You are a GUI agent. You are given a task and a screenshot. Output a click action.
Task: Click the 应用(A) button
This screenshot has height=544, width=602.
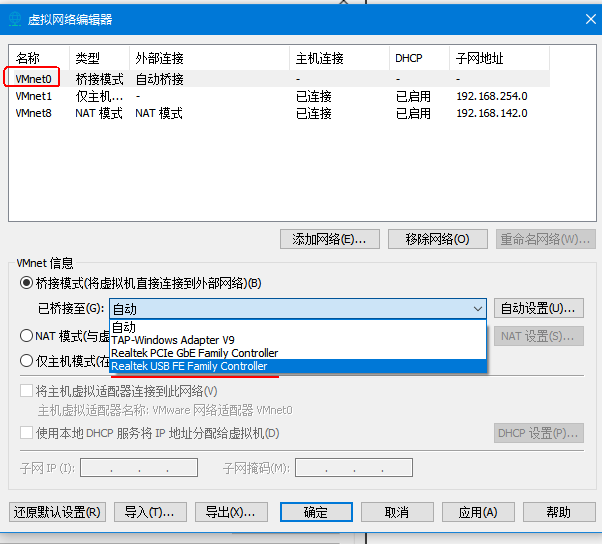(x=478, y=512)
